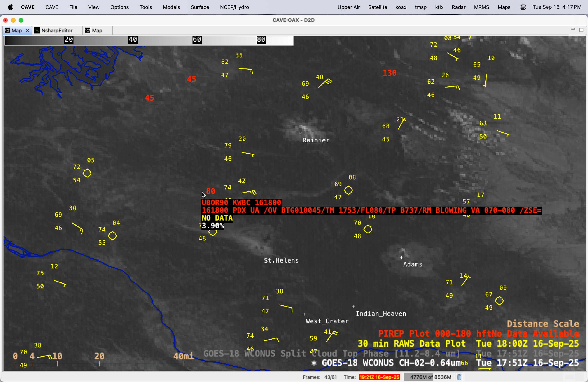This screenshot has width=588, height=382.
Task: Click the GOES-18 CH-02-0.64um legend text
Action: tap(391, 363)
